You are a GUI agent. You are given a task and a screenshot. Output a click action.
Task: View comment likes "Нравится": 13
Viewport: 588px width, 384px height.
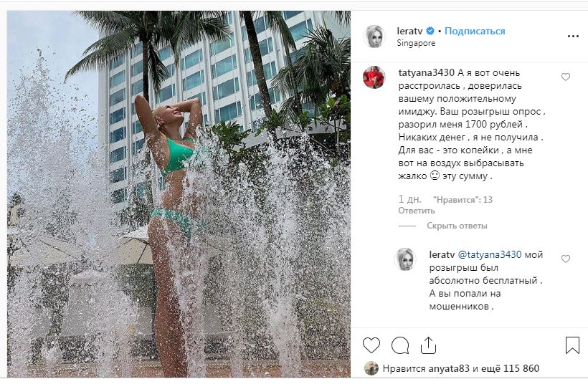pyautogui.click(x=463, y=200)
